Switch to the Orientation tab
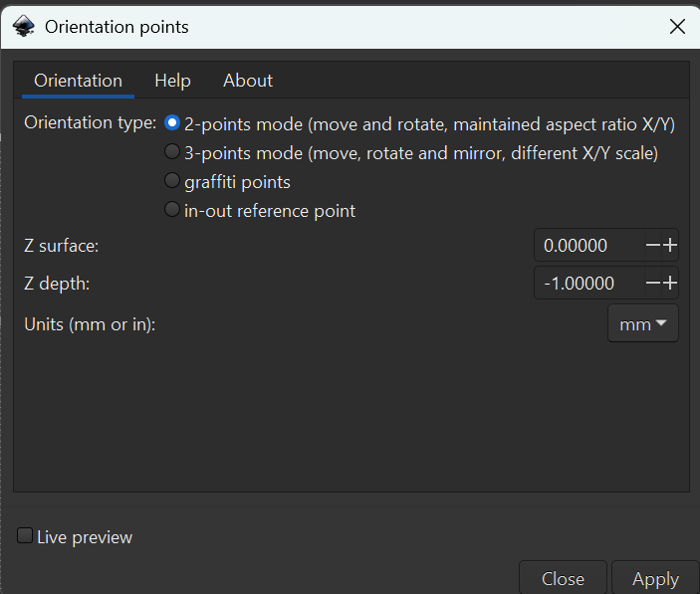The width and height of the screenshot is (700, 594). [78, 81]
